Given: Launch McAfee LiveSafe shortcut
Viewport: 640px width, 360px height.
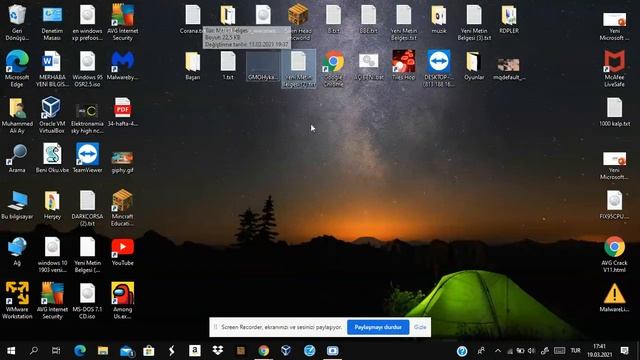Looking at the screenshot, I should (x=614, y=69).
